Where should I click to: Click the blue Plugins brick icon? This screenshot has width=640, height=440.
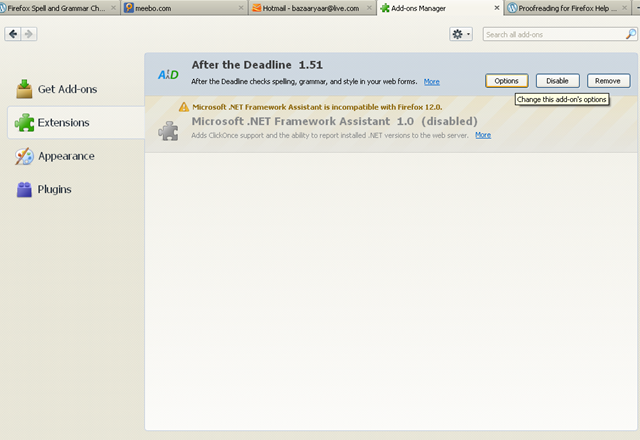(24, 189)
